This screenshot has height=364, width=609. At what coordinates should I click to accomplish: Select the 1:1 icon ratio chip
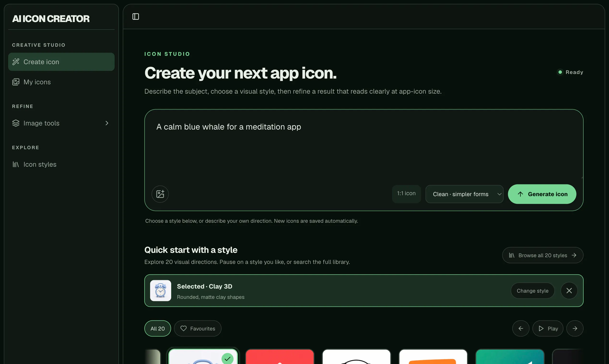point(406,193)
